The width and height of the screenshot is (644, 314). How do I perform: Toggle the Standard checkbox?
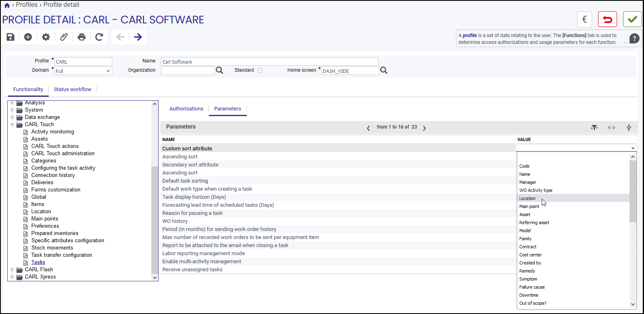click(260, 70)
